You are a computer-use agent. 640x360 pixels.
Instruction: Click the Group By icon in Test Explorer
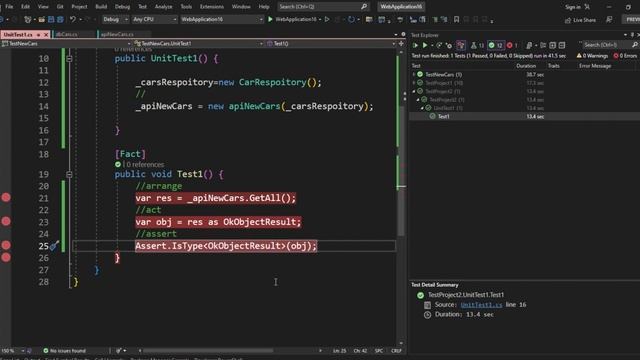pos(543,45)
